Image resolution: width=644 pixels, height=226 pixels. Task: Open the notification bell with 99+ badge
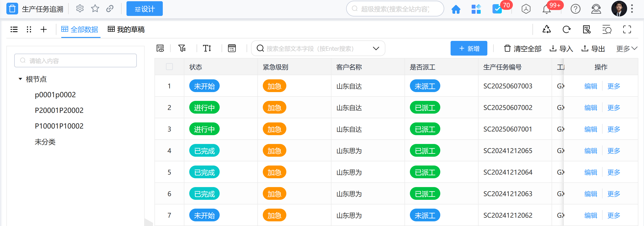click(x=547, y=9)
